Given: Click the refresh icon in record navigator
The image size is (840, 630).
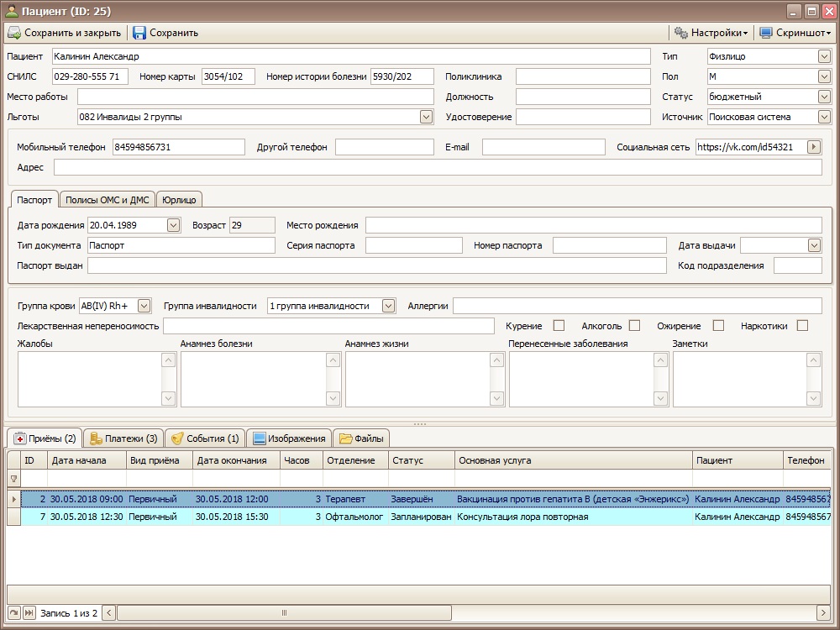Looking at the screenshot, I should [x=13, y=612].
